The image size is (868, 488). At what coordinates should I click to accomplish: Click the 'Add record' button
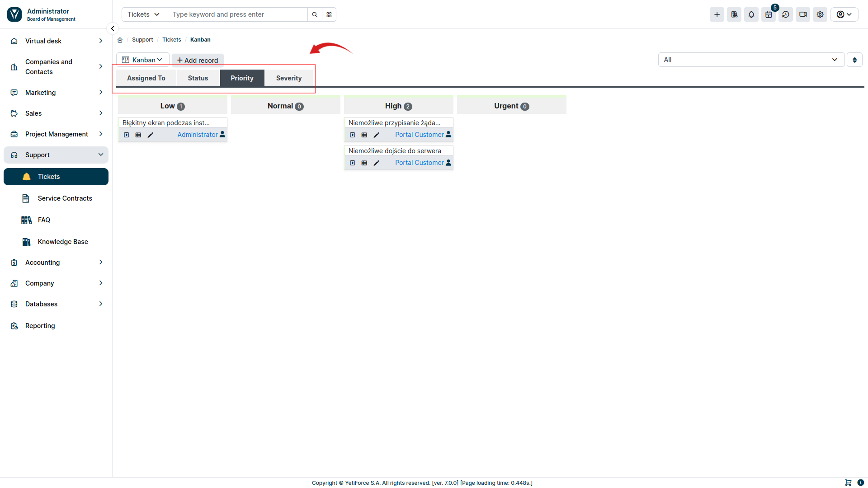pos(198,60)
